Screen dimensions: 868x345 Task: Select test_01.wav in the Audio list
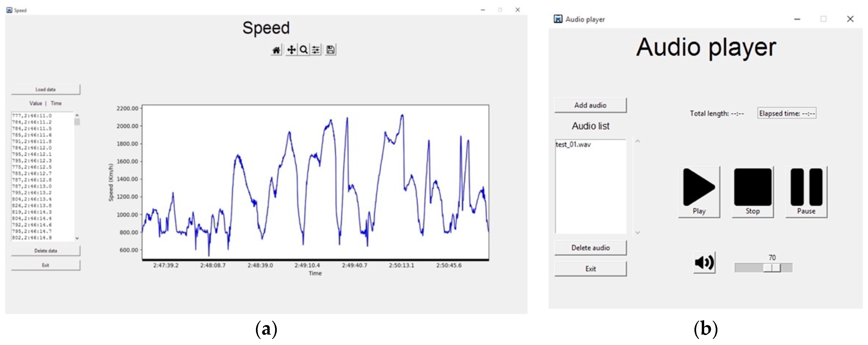[573, 144]
